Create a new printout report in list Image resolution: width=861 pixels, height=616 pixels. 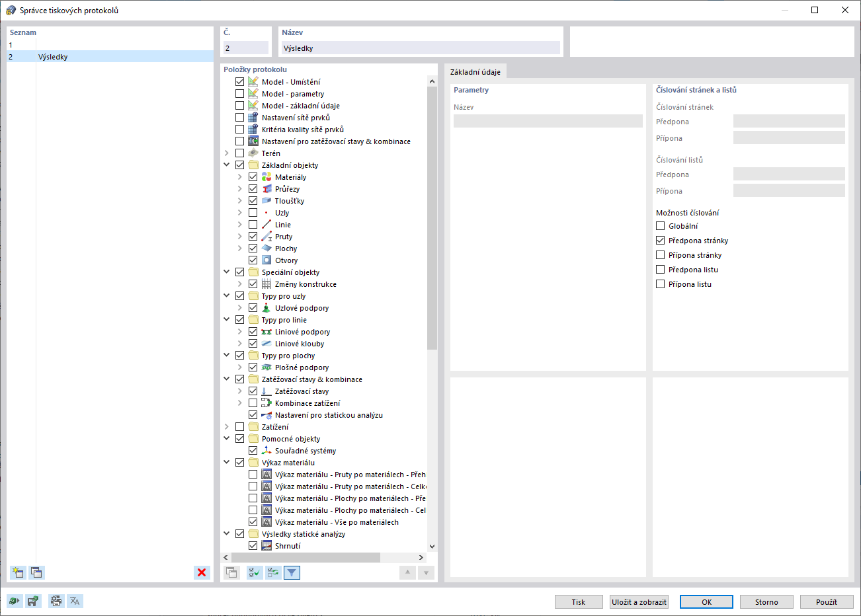coord(18,572)
